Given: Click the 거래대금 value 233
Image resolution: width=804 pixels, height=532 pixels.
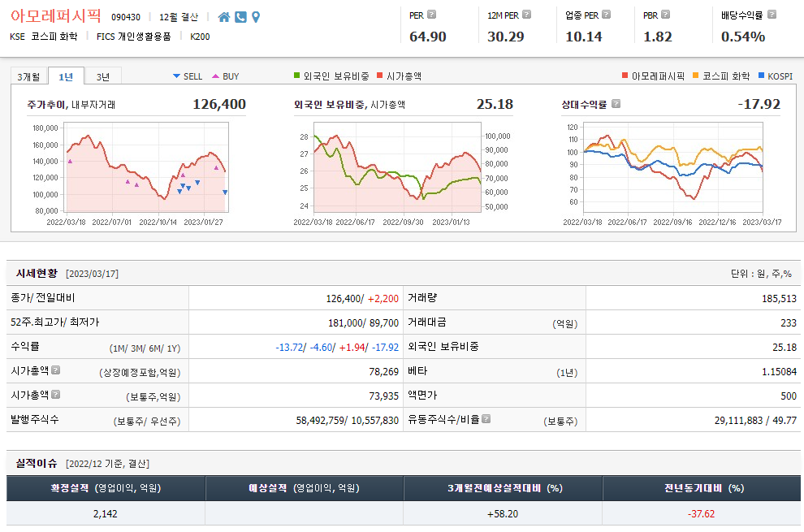Looking at the screenshot, I should click(x=789, y=322).
